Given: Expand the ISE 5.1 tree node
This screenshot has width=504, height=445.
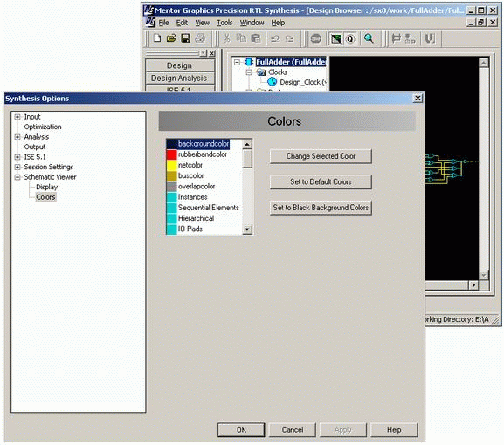Looking at the screenshot, I should click(x=17, y=157).
